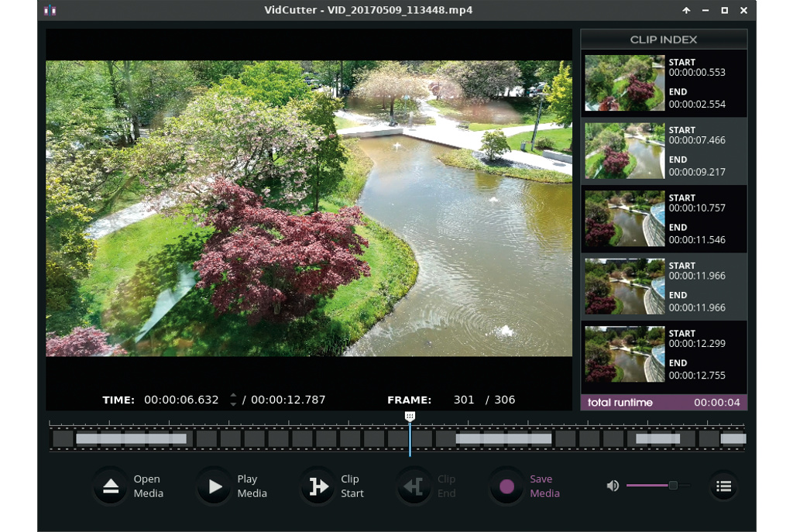
Task: Select the clip starting at 00:00:10.757
Action: [664, 218]
